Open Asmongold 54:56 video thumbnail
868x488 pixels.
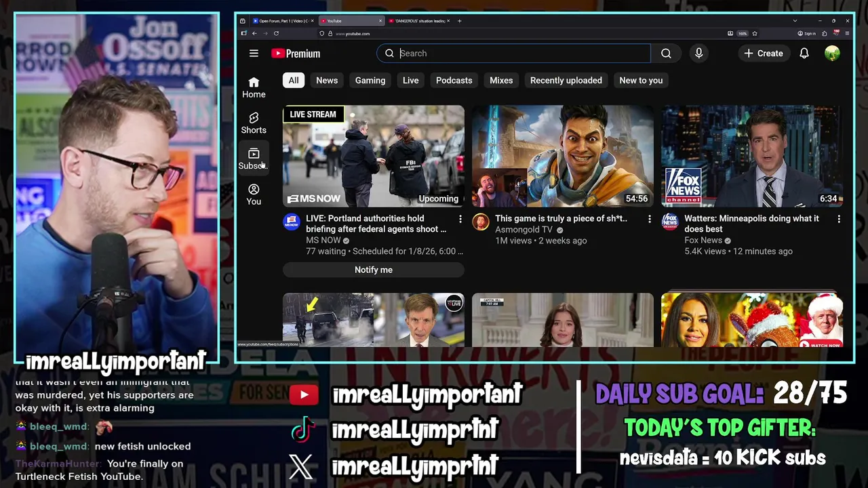click(563, 156)
